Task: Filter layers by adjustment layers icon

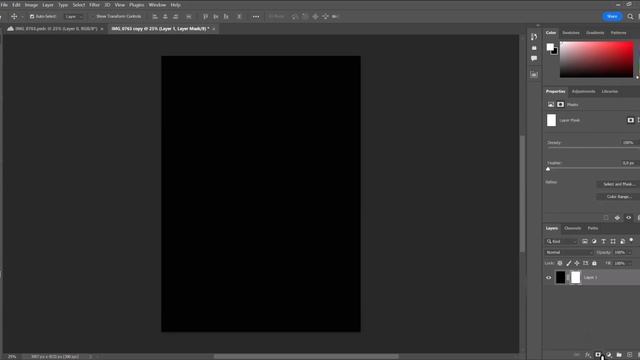Action: [594, 241]
